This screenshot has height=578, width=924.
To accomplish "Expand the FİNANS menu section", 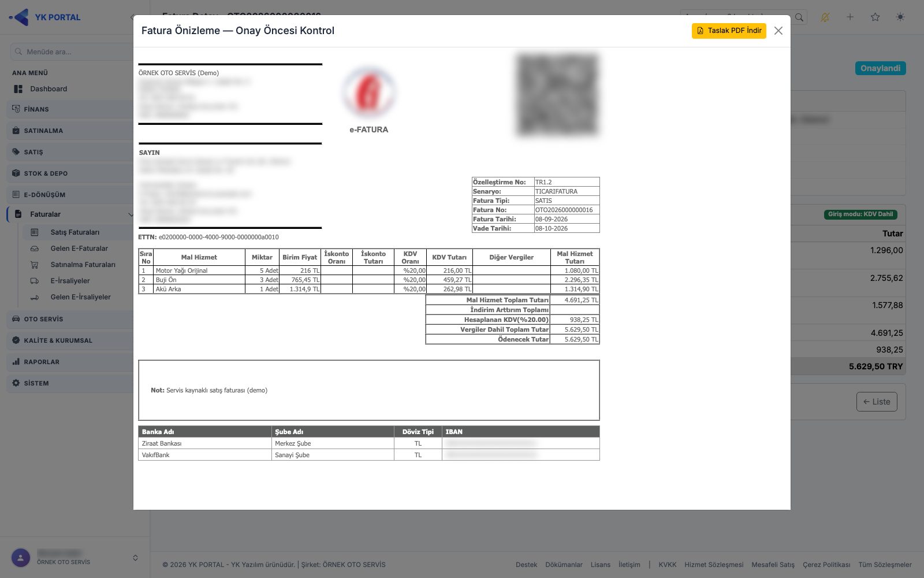I will pos(70,109).
